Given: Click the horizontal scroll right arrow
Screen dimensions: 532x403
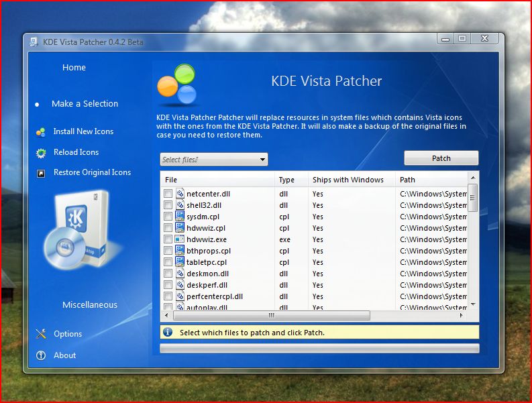Looking at the screenshot, I should click(x=462, y=315).
